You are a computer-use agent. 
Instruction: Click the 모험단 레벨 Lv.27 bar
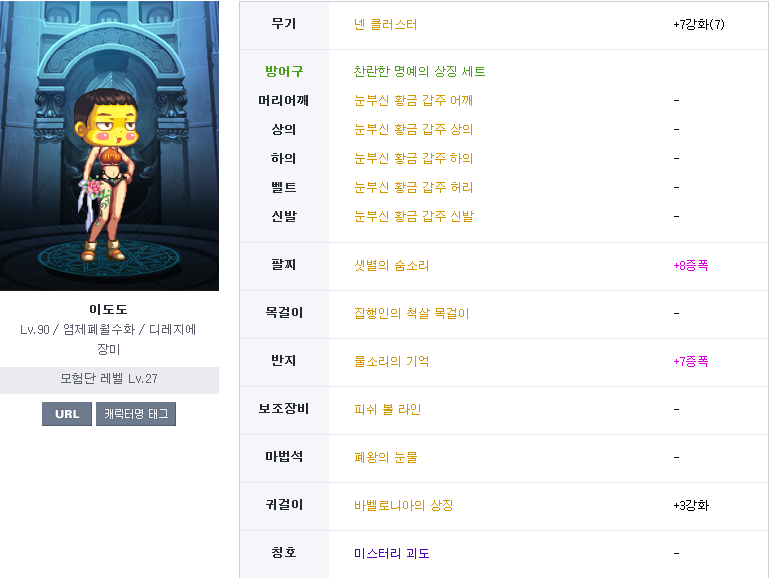(109, 380)
